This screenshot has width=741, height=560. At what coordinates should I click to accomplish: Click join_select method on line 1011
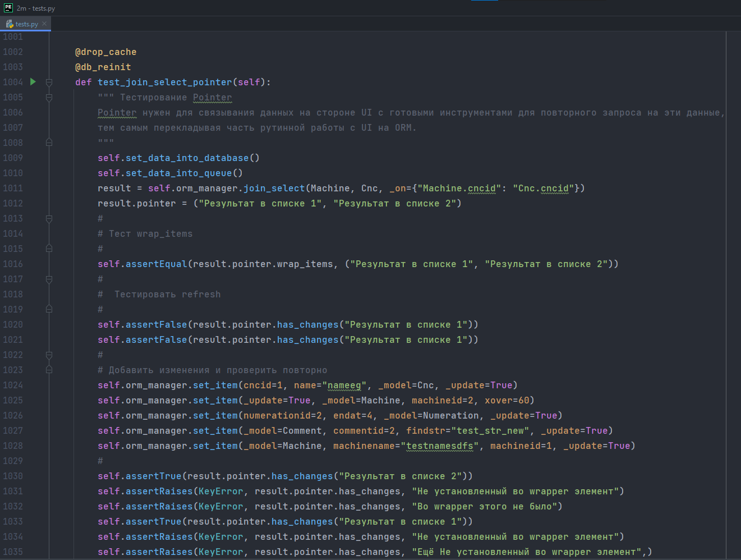[274, 189]
